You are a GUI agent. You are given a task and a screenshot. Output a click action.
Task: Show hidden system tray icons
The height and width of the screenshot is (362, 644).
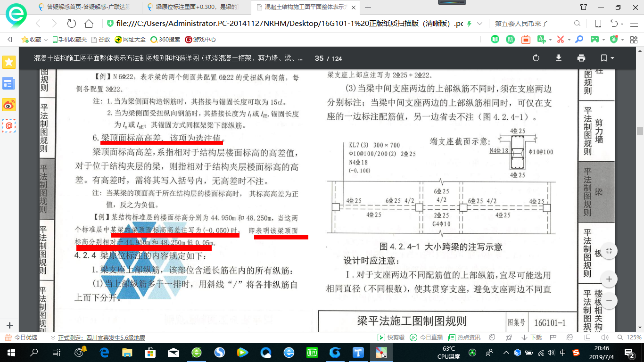[506, 353]
